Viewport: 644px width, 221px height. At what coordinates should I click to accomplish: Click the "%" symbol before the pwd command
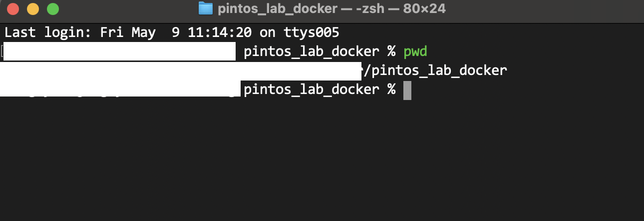coord(391,51)
